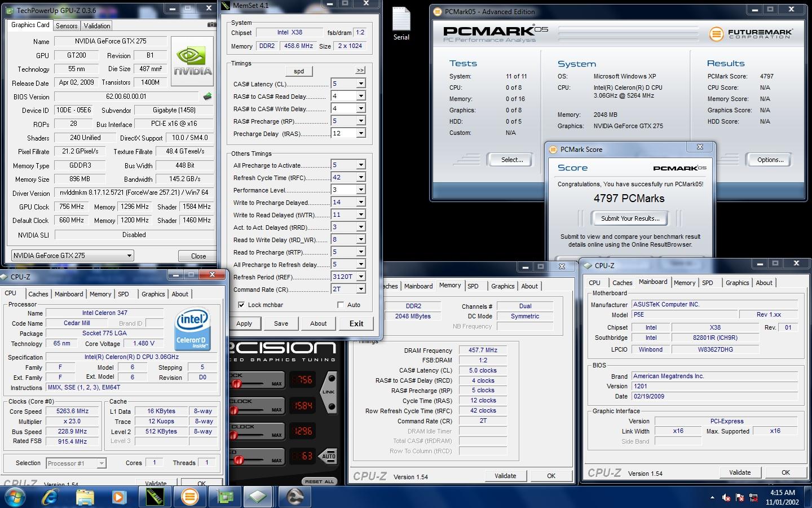Open the CAS# Latency (CL) dropdown

coord(361,84)
